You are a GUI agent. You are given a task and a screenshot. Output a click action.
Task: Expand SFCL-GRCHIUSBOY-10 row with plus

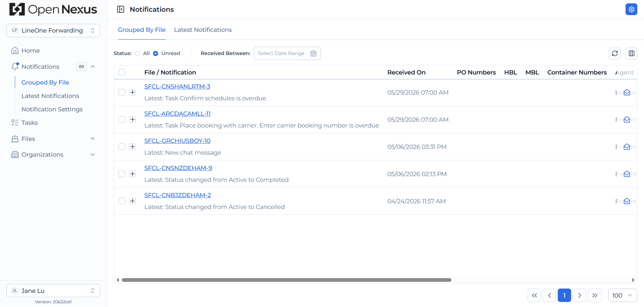pos(133,147)
